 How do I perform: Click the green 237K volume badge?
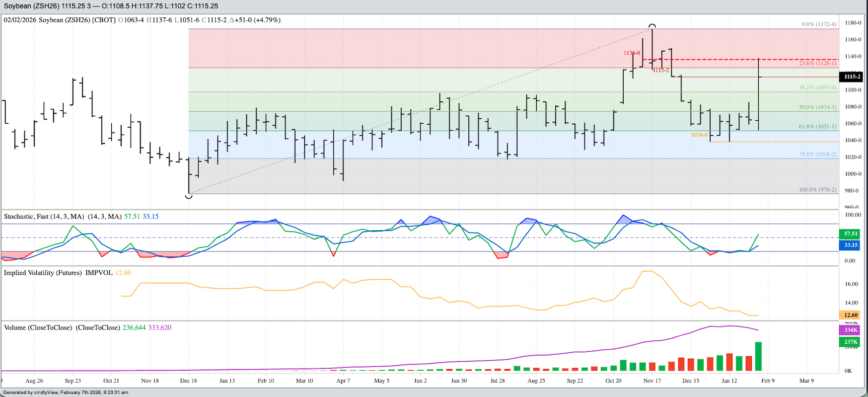[x=850, y=342]
